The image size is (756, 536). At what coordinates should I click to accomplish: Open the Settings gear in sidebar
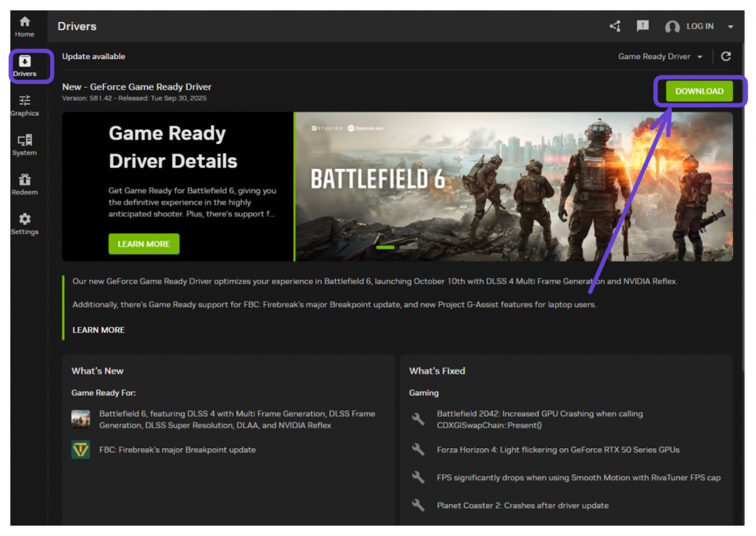[x=24, y=224]
